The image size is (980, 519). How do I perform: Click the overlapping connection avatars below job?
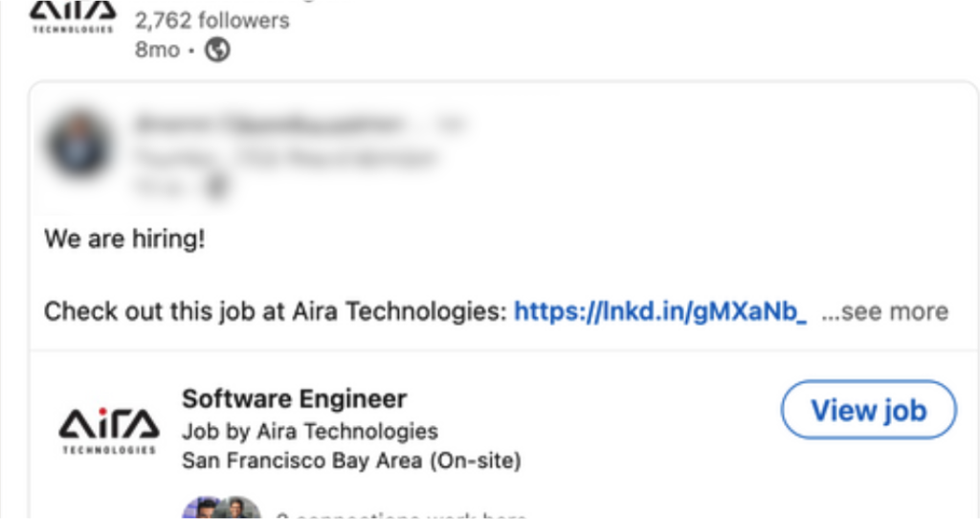(x=222, y=508)
